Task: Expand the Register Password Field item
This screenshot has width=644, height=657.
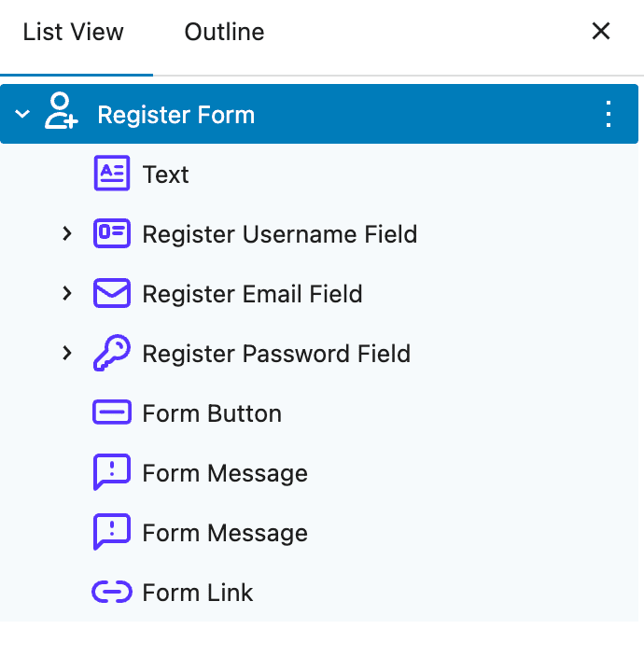Action: pos(66,354)
